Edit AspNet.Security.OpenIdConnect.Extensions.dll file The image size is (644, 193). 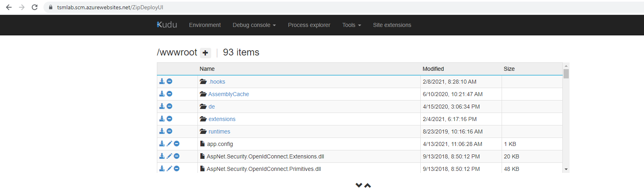[x=169, y=156]
